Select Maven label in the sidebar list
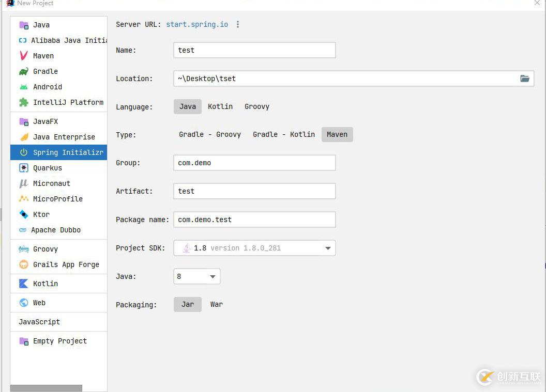The image size is (546, 392). [x=43, y=56]
